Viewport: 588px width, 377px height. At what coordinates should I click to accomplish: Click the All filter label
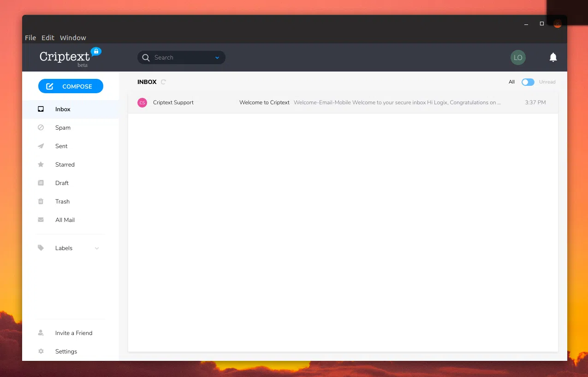pyautogui.click(x=511, y=82)
